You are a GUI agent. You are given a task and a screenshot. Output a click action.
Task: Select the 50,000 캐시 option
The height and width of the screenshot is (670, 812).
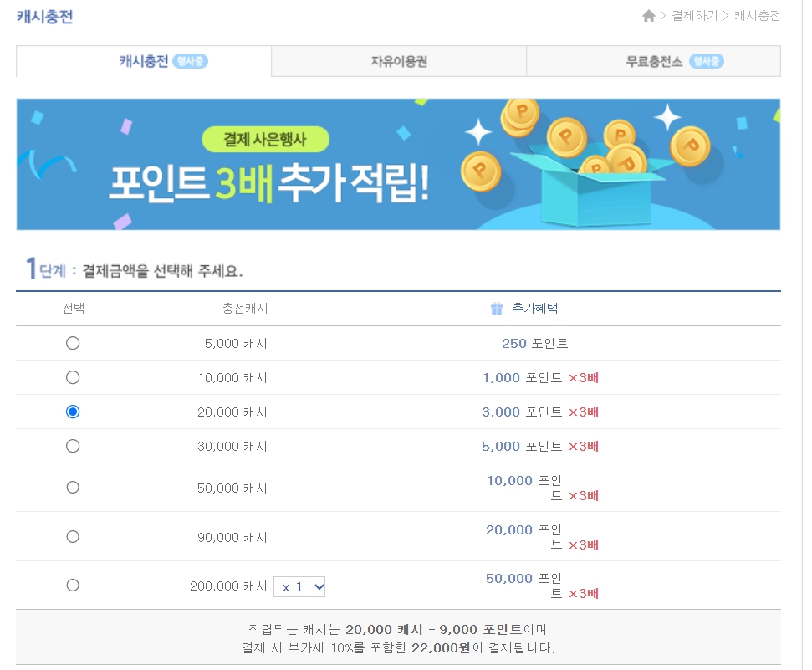click(73, 487)
